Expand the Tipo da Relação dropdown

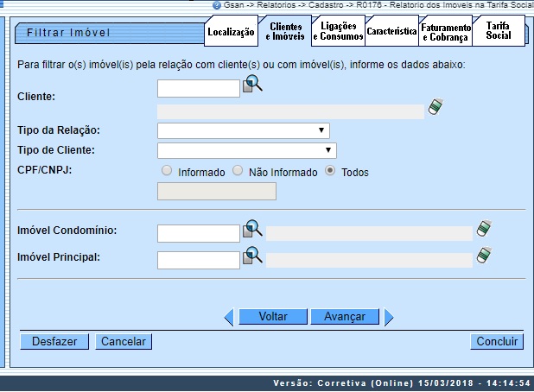243,130
